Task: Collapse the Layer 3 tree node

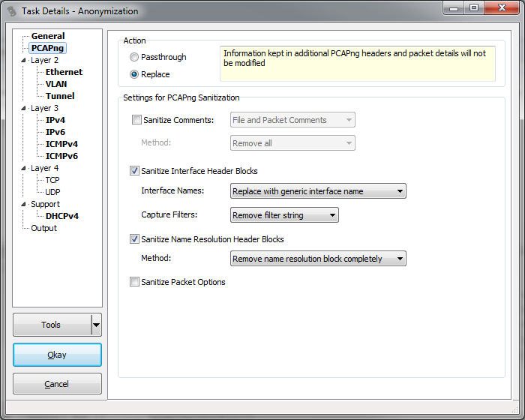Action: click(23, 108)
